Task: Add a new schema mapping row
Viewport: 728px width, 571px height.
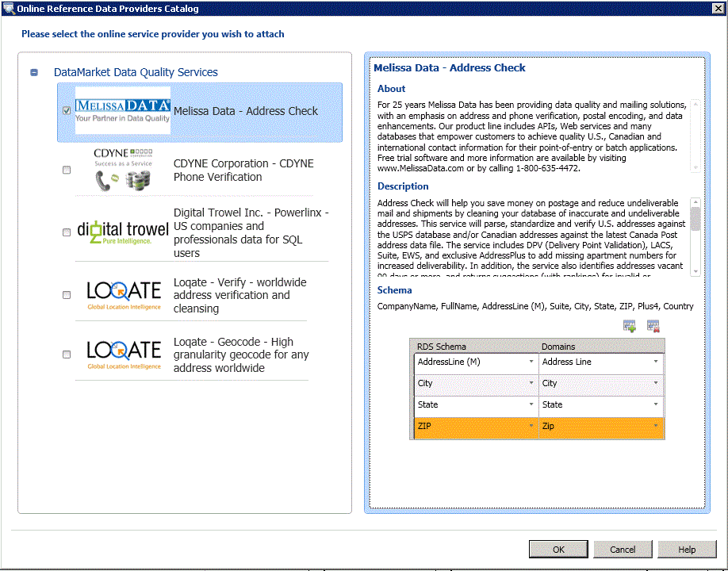Action: click(x=629, y=325)
